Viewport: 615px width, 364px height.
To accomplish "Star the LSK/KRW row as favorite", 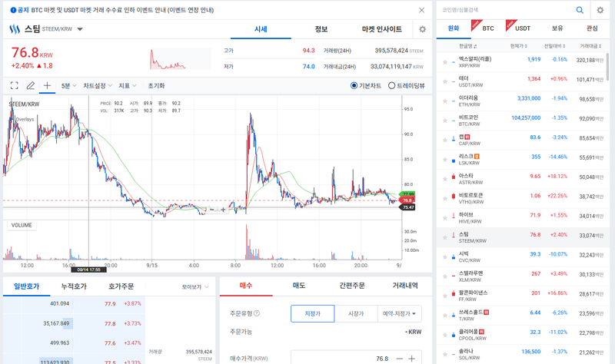I will [x=445, y=160].
